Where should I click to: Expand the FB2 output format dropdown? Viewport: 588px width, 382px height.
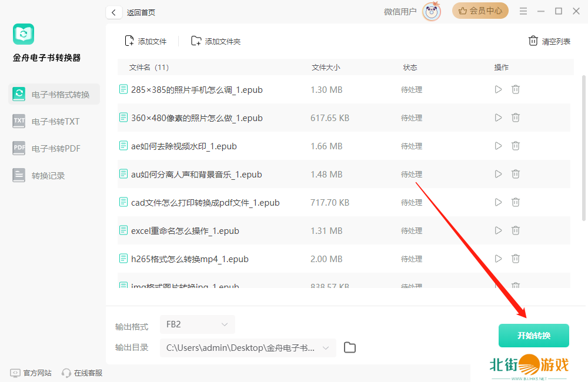pos(198,324)
